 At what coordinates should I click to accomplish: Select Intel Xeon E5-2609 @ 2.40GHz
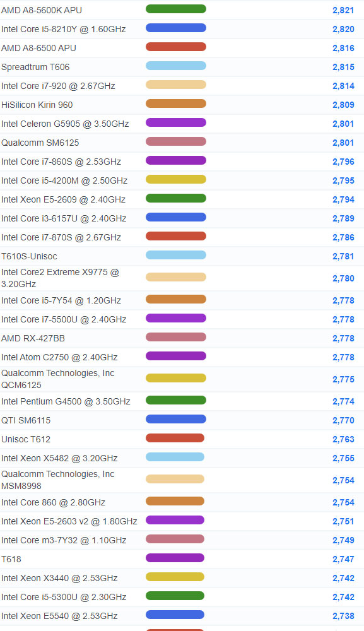64,199
